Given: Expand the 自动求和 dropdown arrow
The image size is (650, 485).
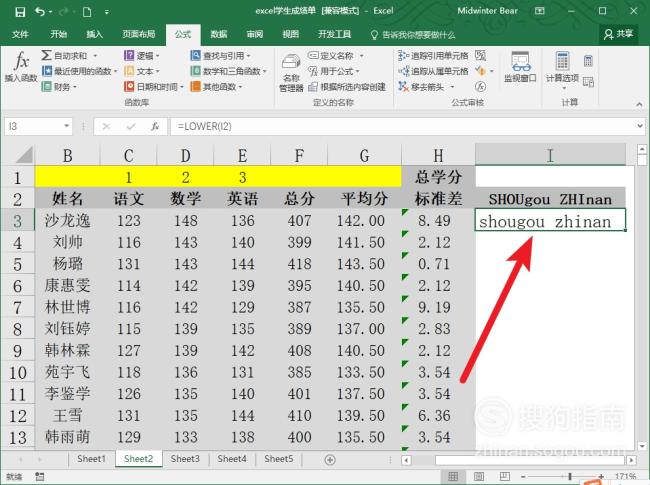Looking at the screenshot, I should pos(95,56).
